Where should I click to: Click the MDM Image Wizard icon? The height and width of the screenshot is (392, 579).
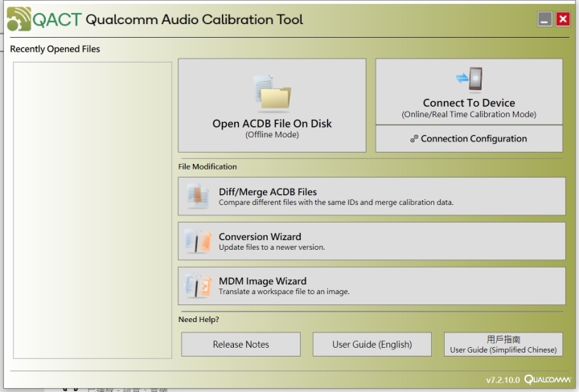click(198, 285)
